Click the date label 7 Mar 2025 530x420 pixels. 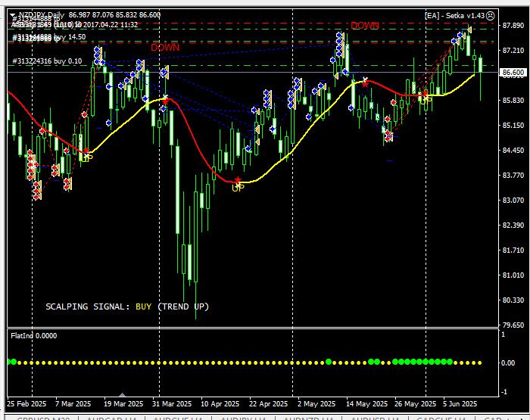[x=73, y=404]
